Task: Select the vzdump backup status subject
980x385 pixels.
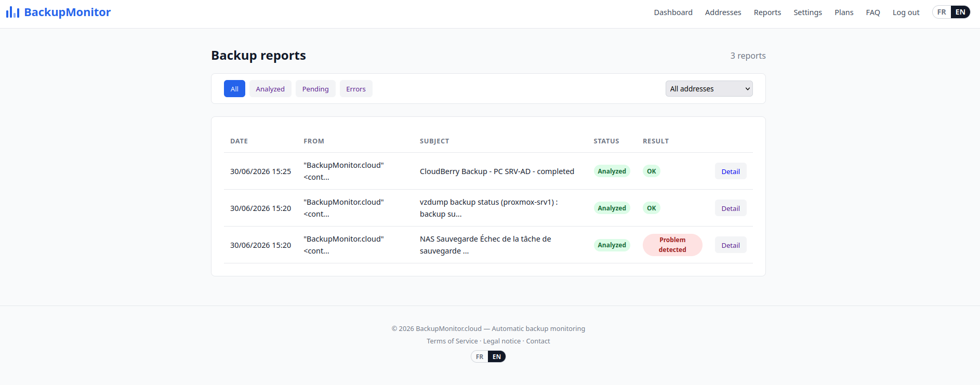Action: coord(489,208)
